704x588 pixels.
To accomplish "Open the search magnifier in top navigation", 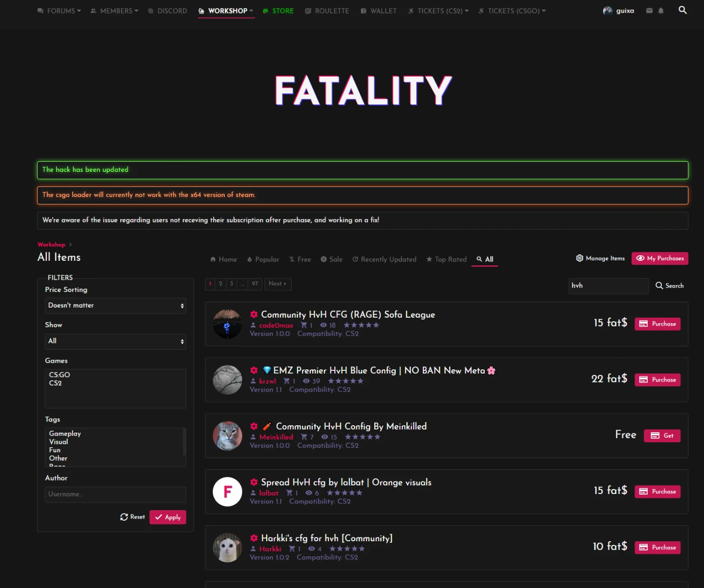I will click(x=682, y=10).
